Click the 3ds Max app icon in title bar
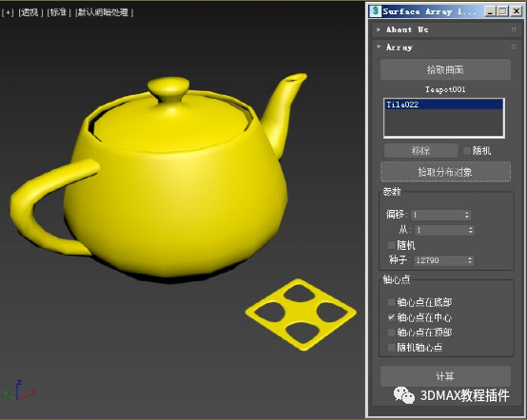Screen dimensions: 527x420 pyautogui.click(x=375, y=11)
